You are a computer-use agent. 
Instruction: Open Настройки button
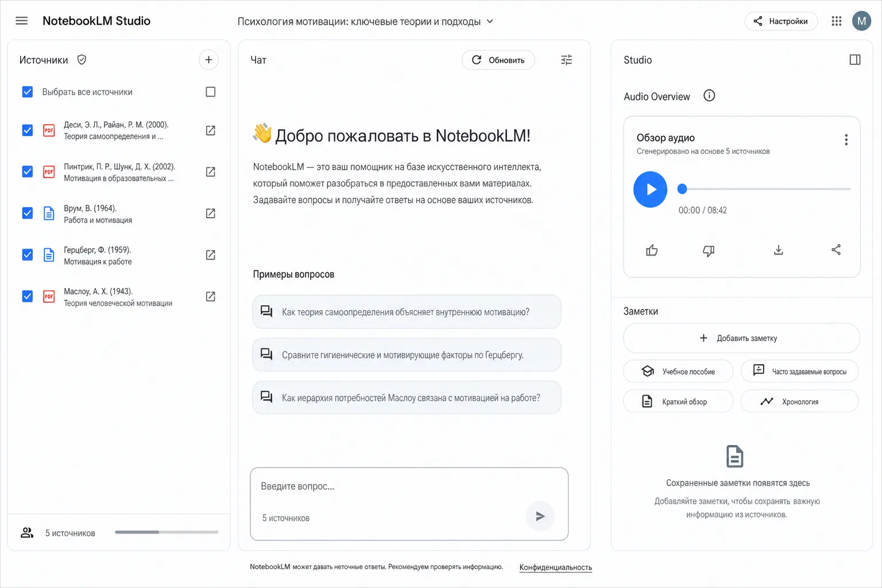tap(781, 21)
